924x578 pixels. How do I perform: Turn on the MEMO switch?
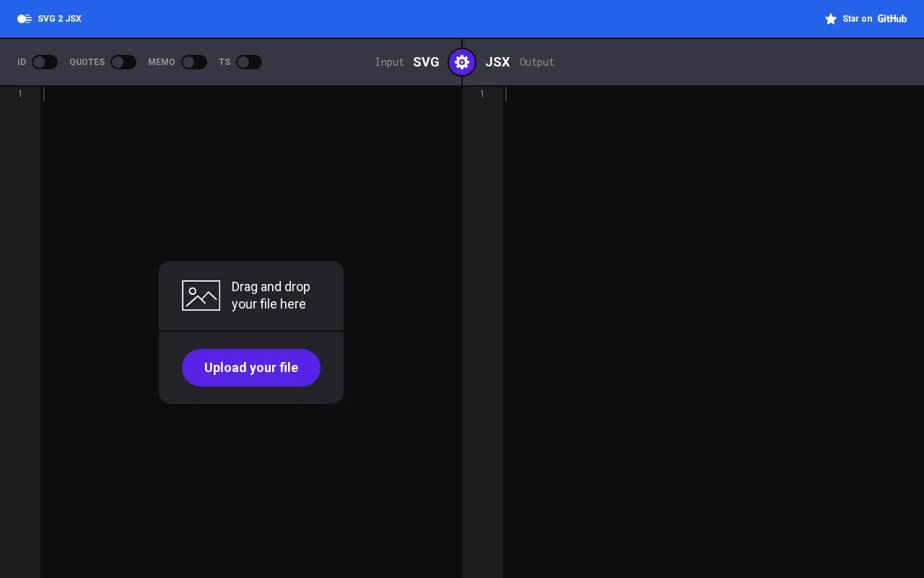[194, 62]
